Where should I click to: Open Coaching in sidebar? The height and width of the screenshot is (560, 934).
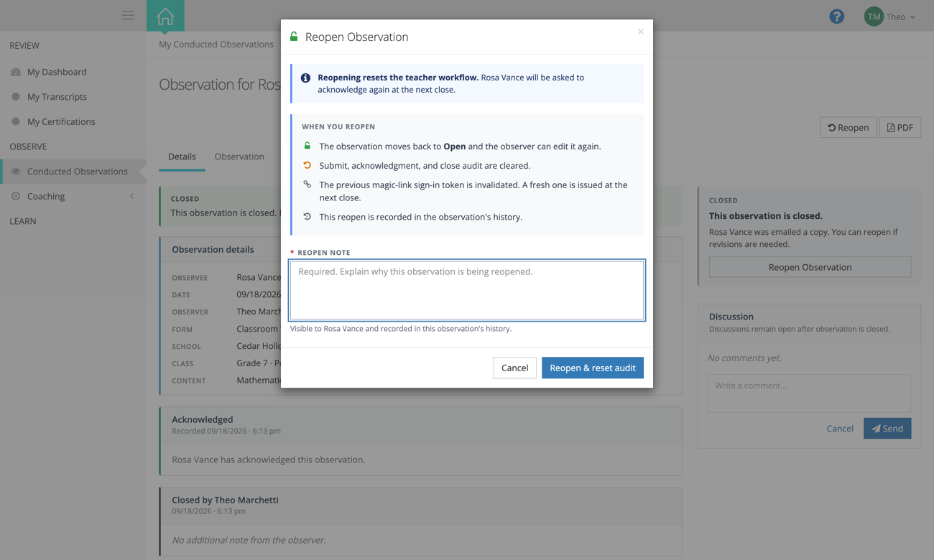(46, 196)
